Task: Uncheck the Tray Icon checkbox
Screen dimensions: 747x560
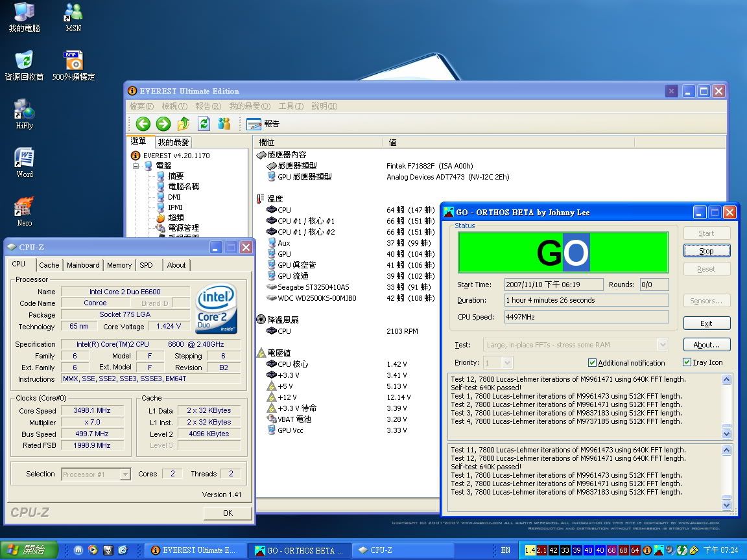Action: point(687,362)
